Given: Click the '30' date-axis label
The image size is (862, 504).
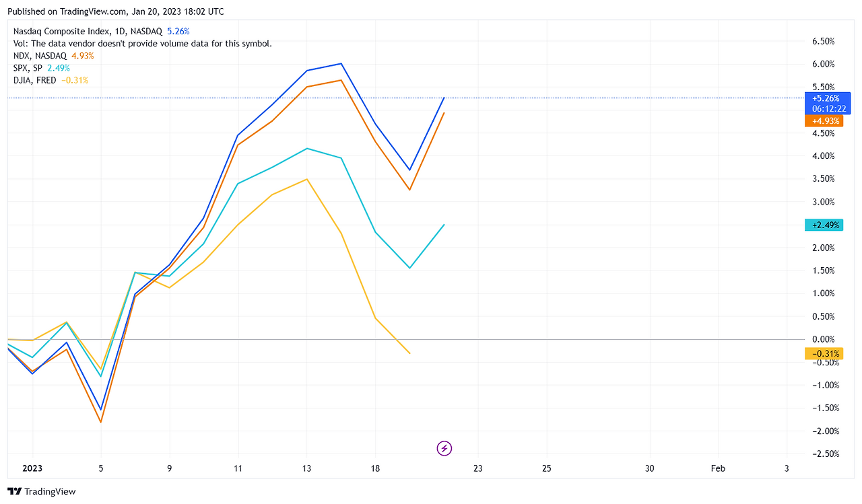Looking at the screenshot, I should tap(649, 468).
